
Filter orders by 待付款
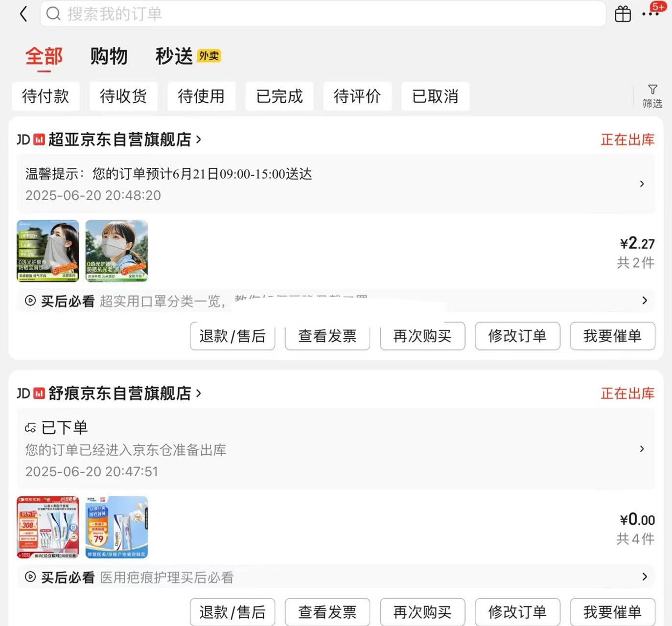(x=46, y=96)
